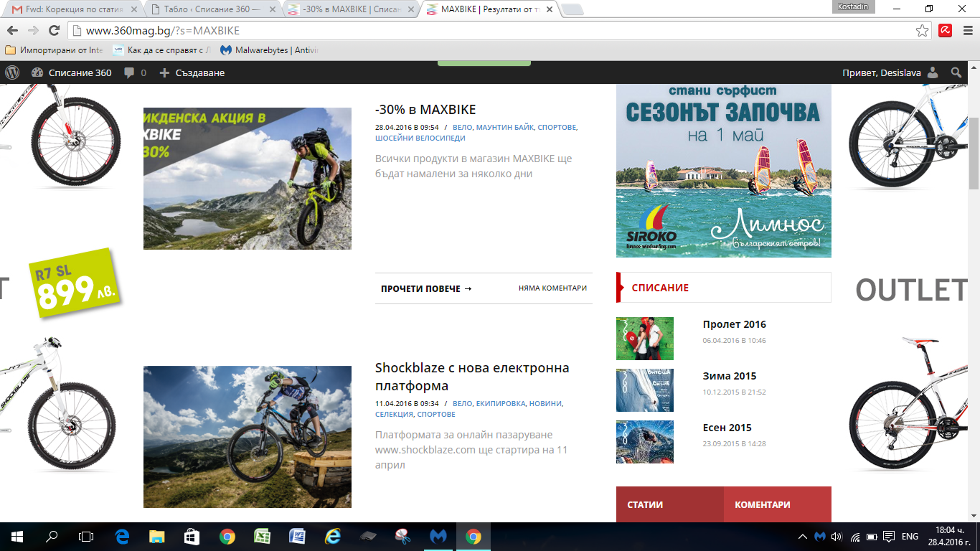Click the Зима 2015 cover thumbnail
Screen dimensions: 980x551
point(645,390)
